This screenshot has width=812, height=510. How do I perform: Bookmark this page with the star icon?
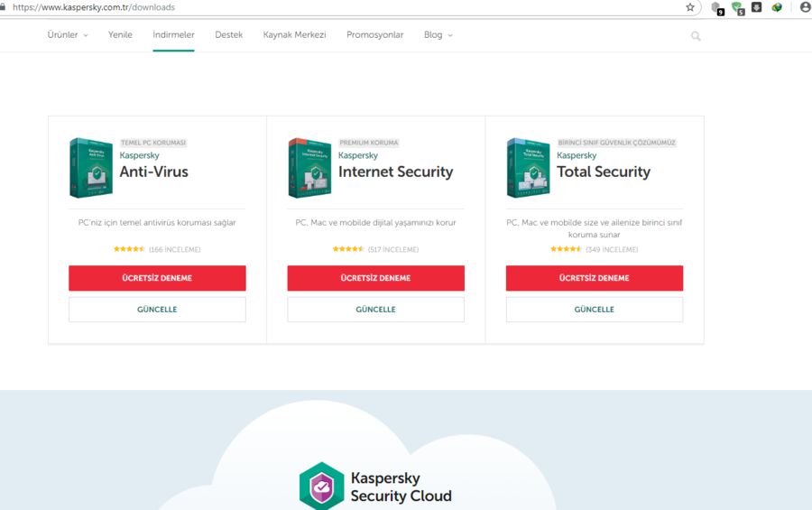click(690, 7)
